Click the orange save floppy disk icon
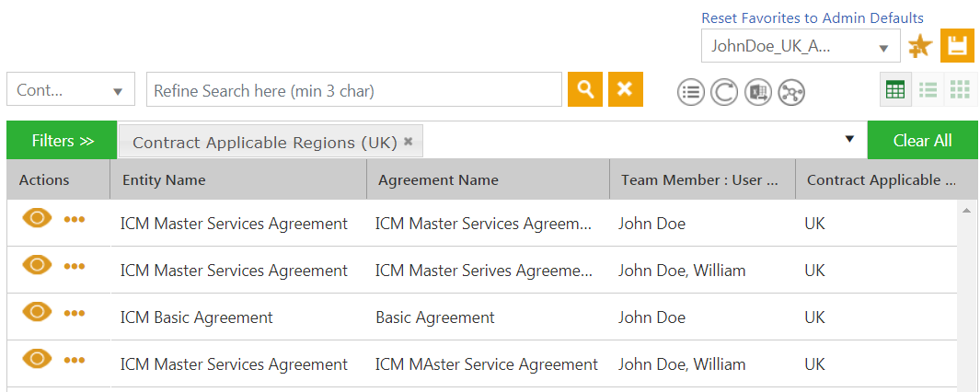The image size is (980, 392). tap(957, 45)
